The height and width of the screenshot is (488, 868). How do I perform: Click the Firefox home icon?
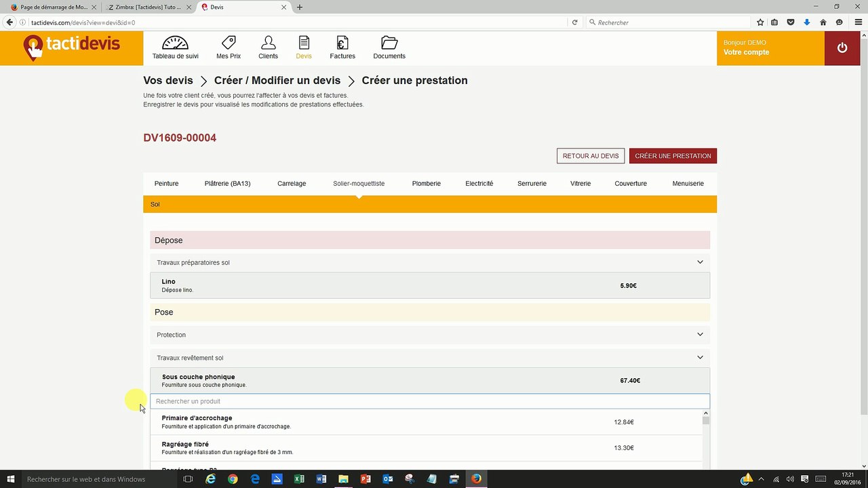pyautogui.click(x=823, y=22)
